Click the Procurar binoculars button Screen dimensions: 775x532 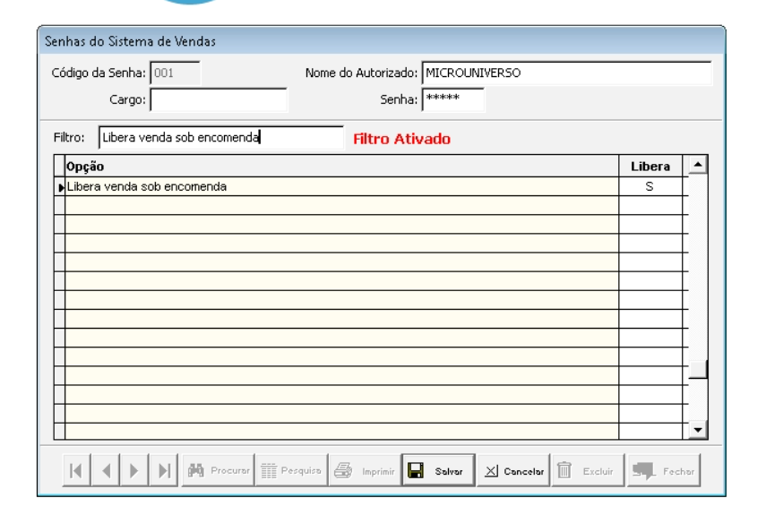(218, 470)
